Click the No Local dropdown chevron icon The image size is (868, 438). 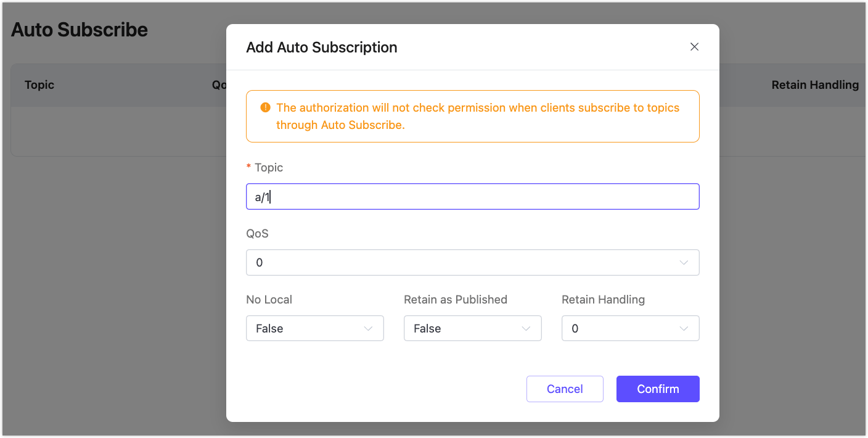click(x=369, y=328)
